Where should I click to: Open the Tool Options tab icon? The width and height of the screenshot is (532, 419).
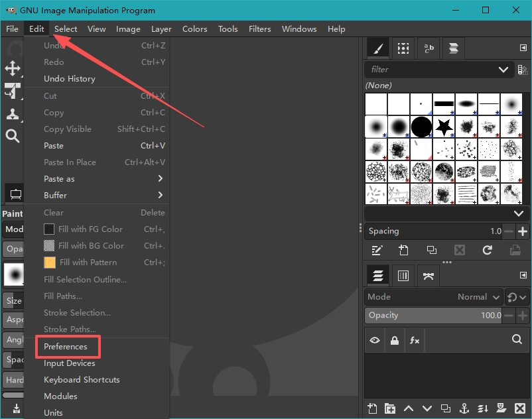pyautogui.click(x=15, y=194)
